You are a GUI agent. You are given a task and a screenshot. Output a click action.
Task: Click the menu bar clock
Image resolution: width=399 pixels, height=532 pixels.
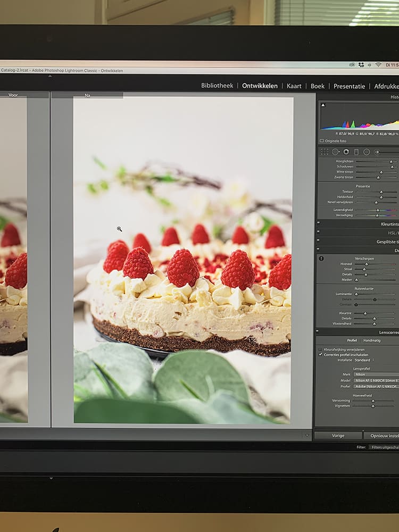pyautogui.click(x=392, y=65)
